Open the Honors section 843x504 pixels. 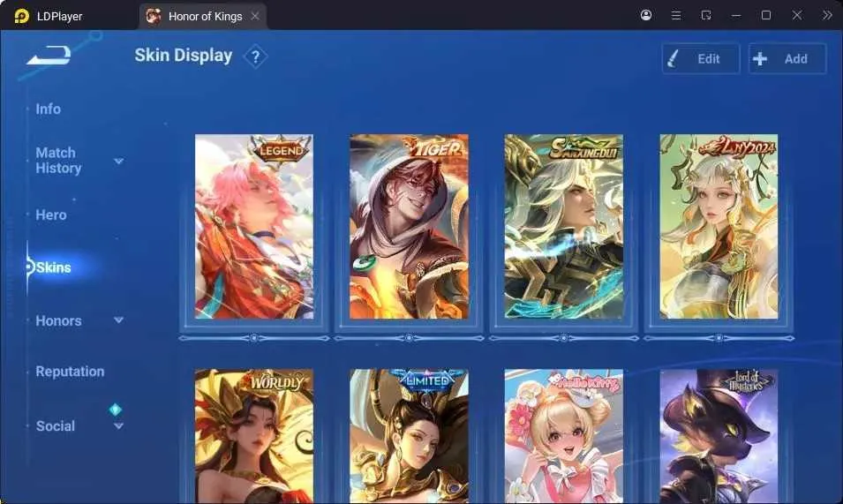pyautogui.click(x=58, y=320)
